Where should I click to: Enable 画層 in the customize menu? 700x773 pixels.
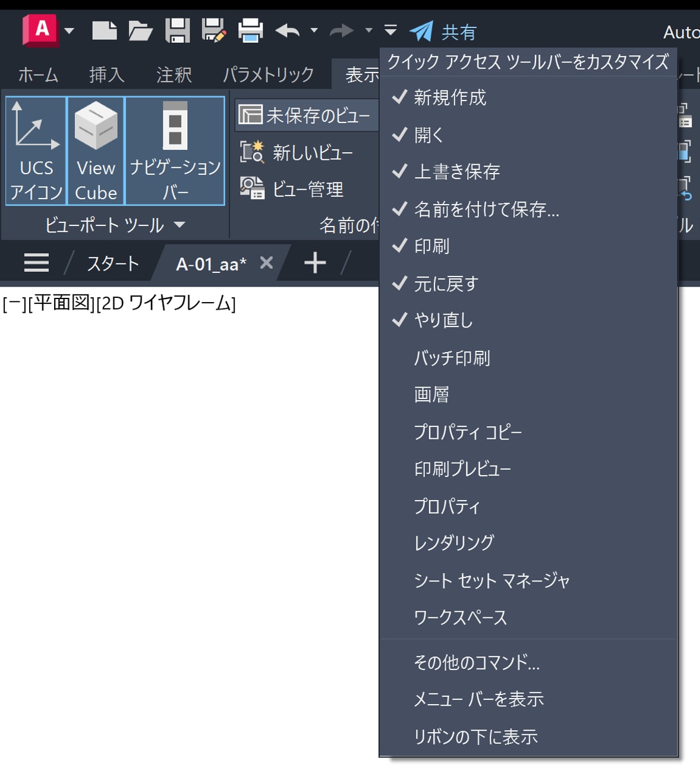click(431, 395)
